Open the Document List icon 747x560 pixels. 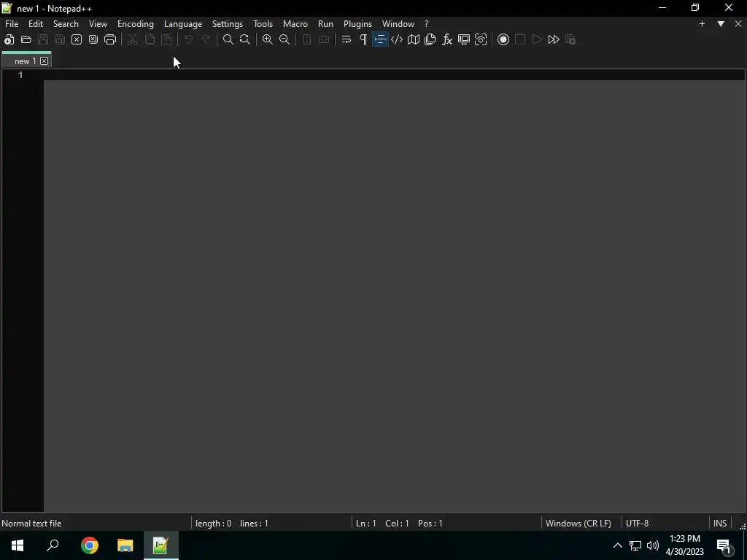coord(430,39)
